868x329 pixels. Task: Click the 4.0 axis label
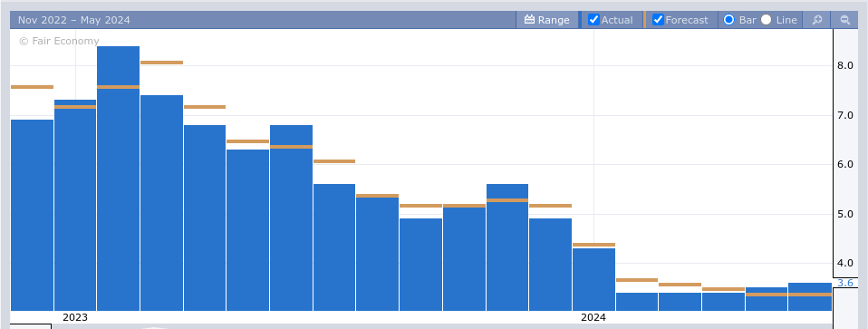pyautogui.click(x=845, y=263)
